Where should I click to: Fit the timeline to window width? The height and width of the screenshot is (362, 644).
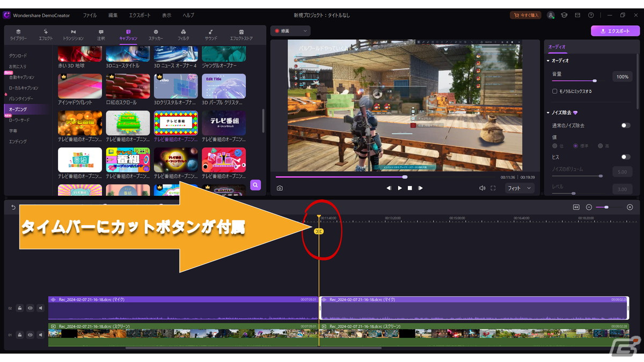[576, 207]
